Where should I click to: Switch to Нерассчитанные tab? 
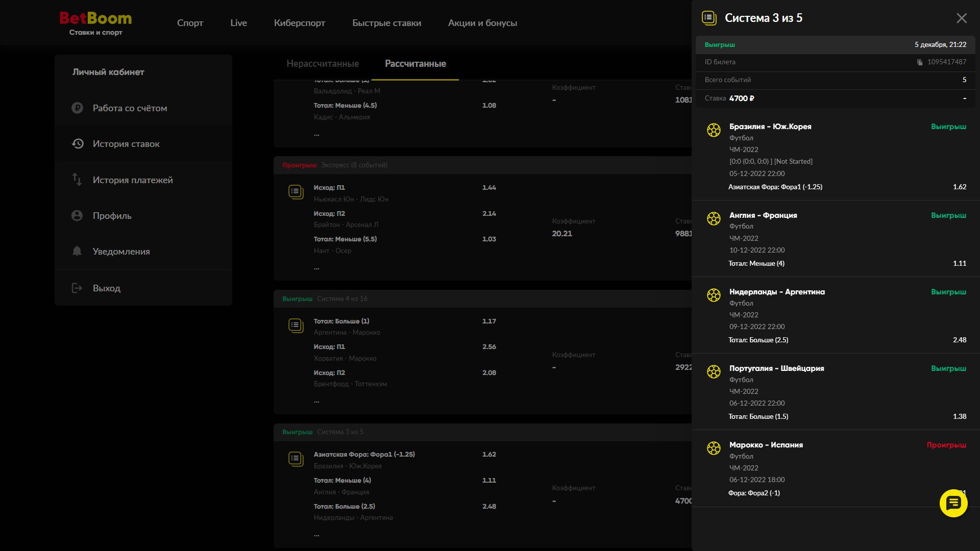coord(323,64)
